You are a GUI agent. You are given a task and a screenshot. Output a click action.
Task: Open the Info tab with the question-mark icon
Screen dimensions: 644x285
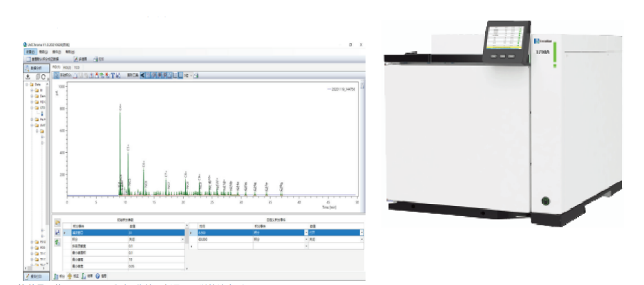point(101,276)
